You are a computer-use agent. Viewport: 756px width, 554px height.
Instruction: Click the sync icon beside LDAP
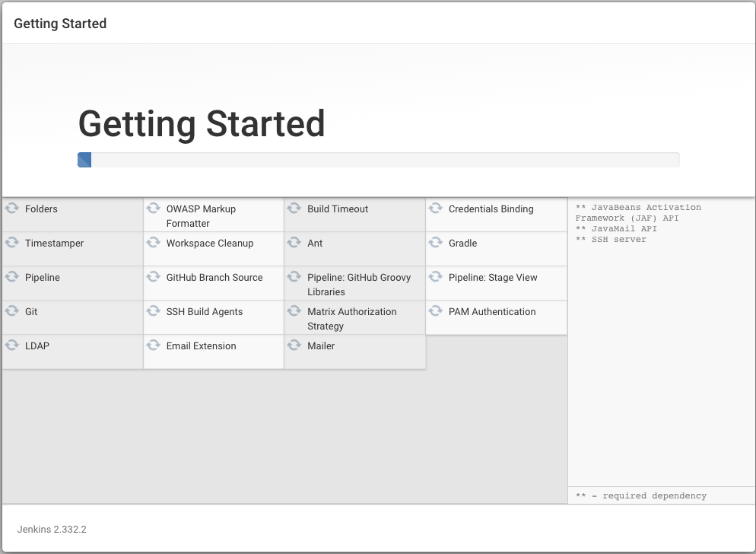coord(12,345)
